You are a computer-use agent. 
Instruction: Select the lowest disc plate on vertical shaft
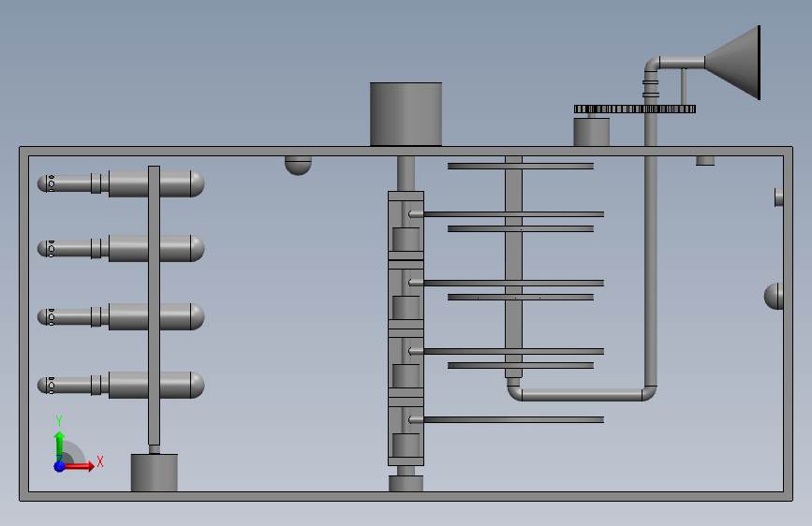point(521,366)
